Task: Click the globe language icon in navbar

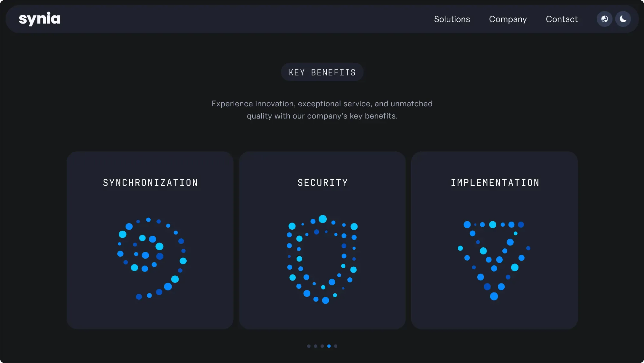Action: tap(604, 19)
